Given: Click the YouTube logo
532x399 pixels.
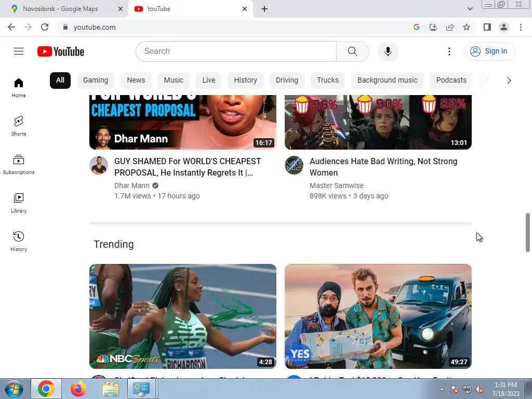Looking at the screenshot, I should (x=61, y=51).
